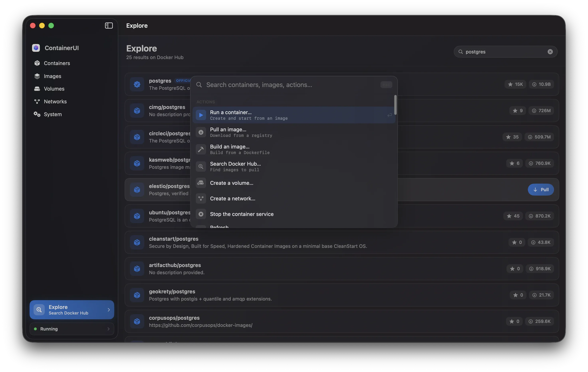The width and height of the screenshot is (588, 372).
Task: Click the Create a volume drive icon
Action: pos(201,183)
